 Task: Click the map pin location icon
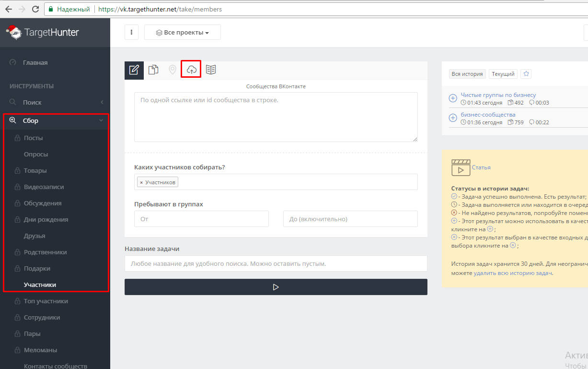tap(173, 70)
